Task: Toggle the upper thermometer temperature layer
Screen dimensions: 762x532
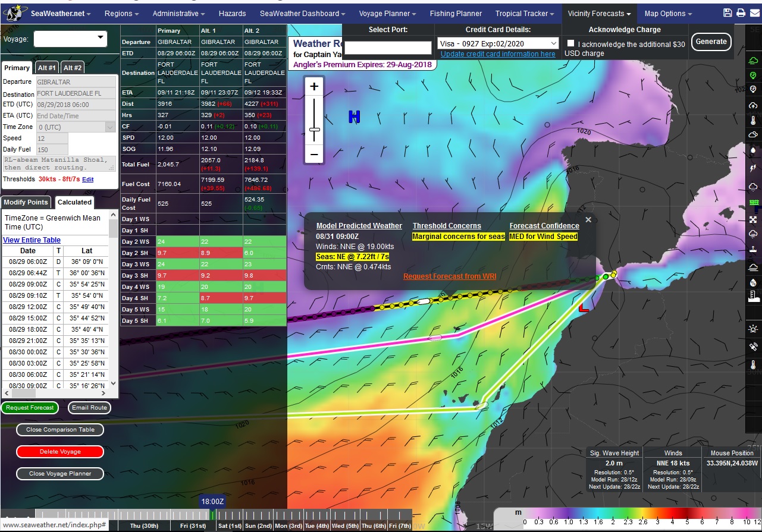Action: [x=753, y=121]
